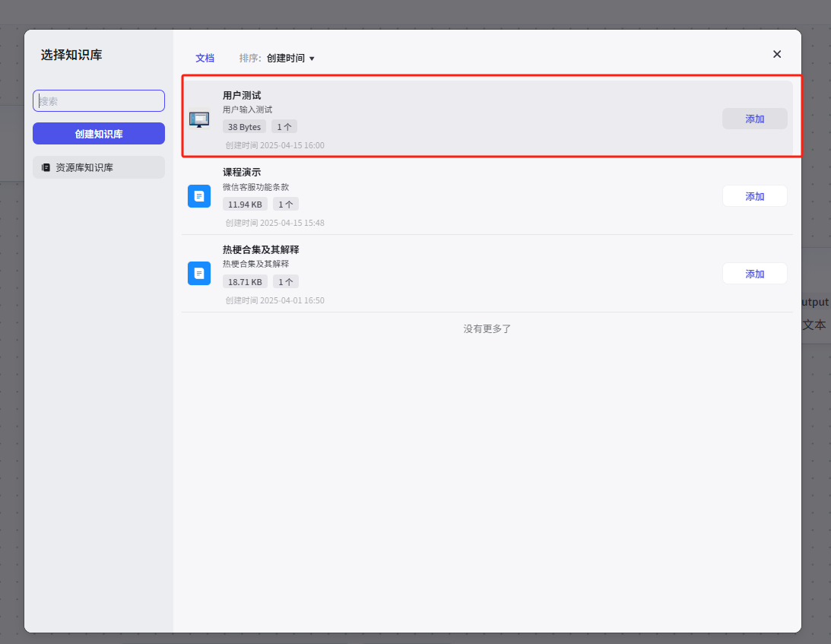The height and width of the screenshot is (644, 831).
Task: Click the blue document icon for 课程演示
Action: point(199,196)
